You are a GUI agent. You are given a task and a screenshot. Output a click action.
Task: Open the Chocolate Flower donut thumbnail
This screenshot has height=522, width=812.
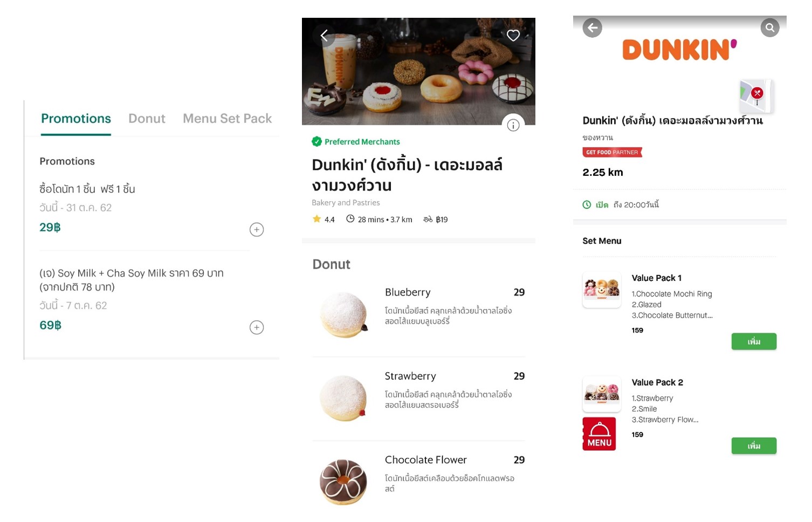click(x=343, y=482)
